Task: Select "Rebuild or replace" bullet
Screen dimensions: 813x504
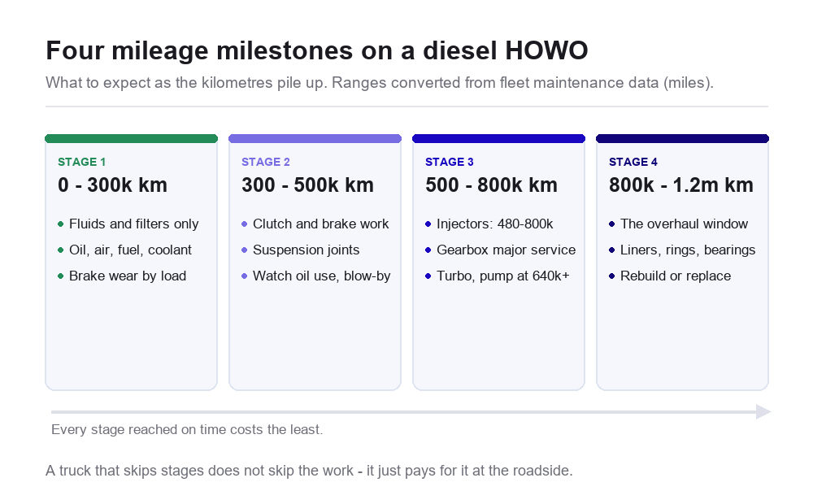Action: point(670,276)
